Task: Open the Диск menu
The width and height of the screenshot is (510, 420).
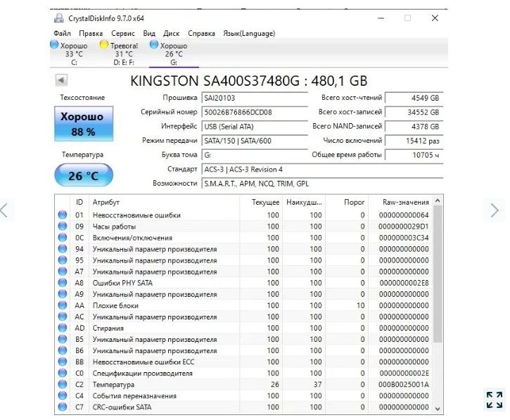Action: click(171, 33)
